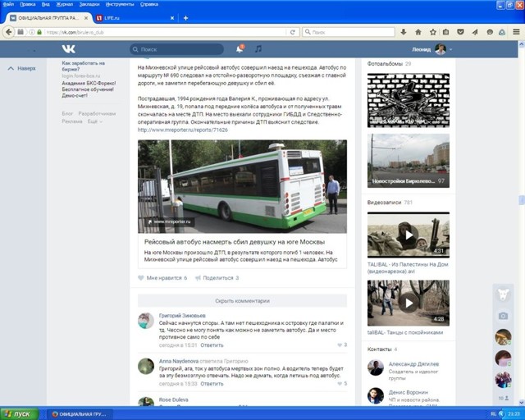
Task: Close the LIFE.ru tab
Action: point(172,18)
